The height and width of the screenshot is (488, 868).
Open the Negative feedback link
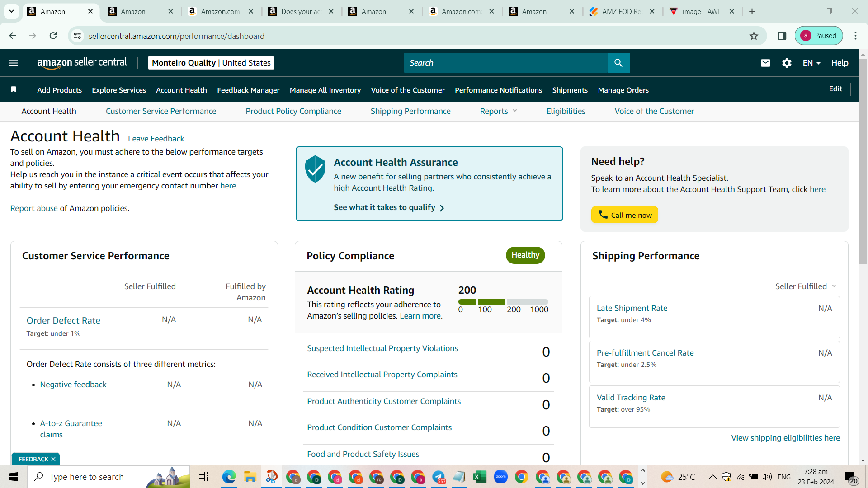point(73,385)
